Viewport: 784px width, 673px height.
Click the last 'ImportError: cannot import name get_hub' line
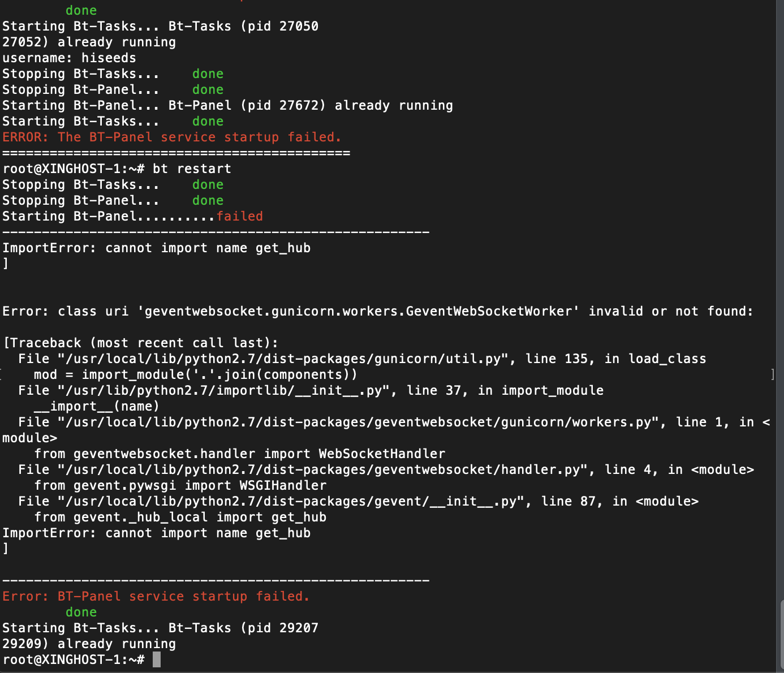[x=157, y=533]
